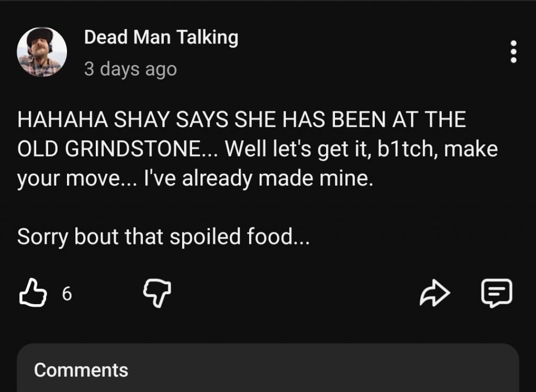Click the word "make" ending line two
This screenshot has height=392, width=536.
472,150
